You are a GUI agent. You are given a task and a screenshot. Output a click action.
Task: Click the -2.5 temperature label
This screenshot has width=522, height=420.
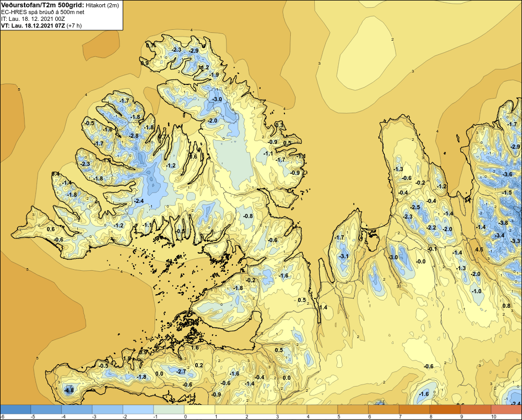pyautogui.click(x=415, y=207)
